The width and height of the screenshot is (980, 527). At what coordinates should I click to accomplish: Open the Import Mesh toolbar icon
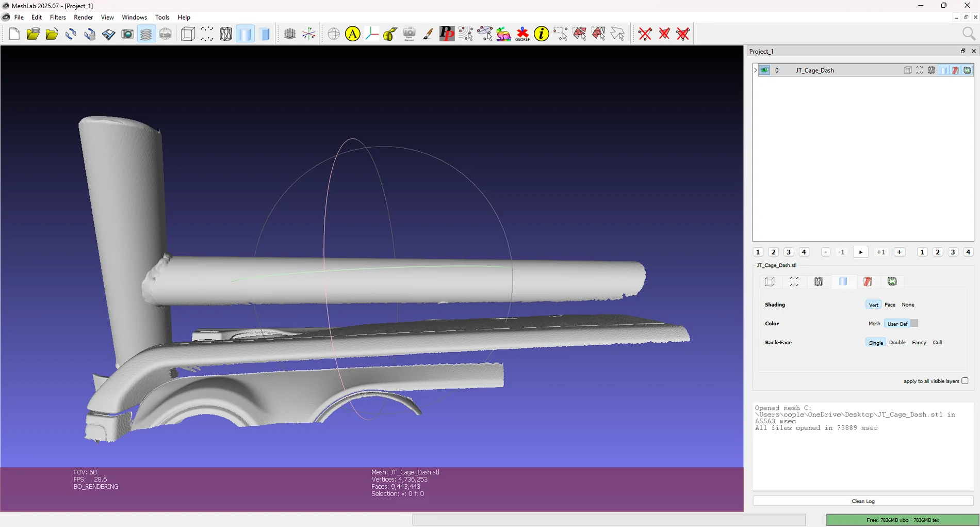pos(52,34)
